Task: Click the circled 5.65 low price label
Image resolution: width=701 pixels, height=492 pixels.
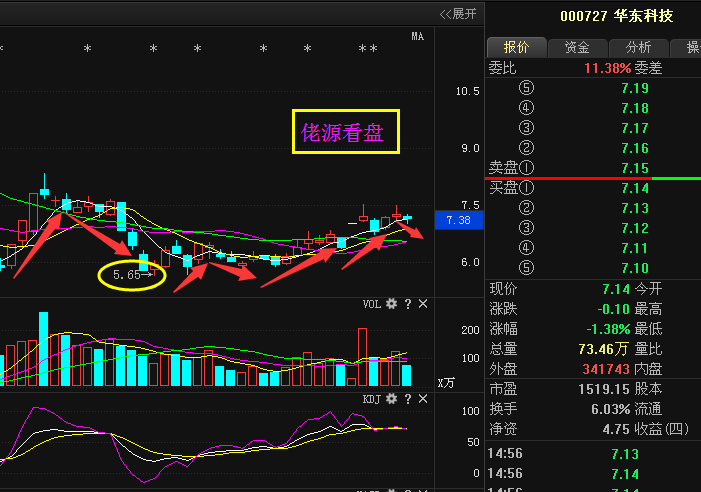Action: point(131,274)
